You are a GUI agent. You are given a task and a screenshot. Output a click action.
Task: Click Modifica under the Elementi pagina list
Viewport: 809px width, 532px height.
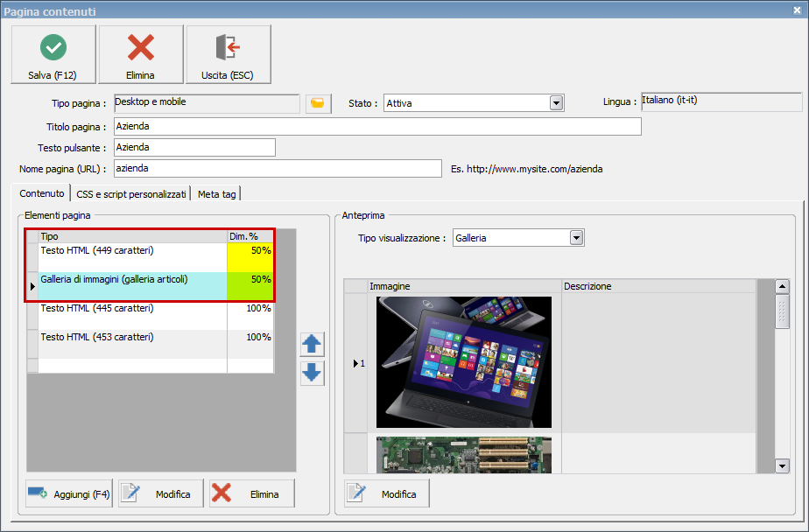click(x=162, y=493)
